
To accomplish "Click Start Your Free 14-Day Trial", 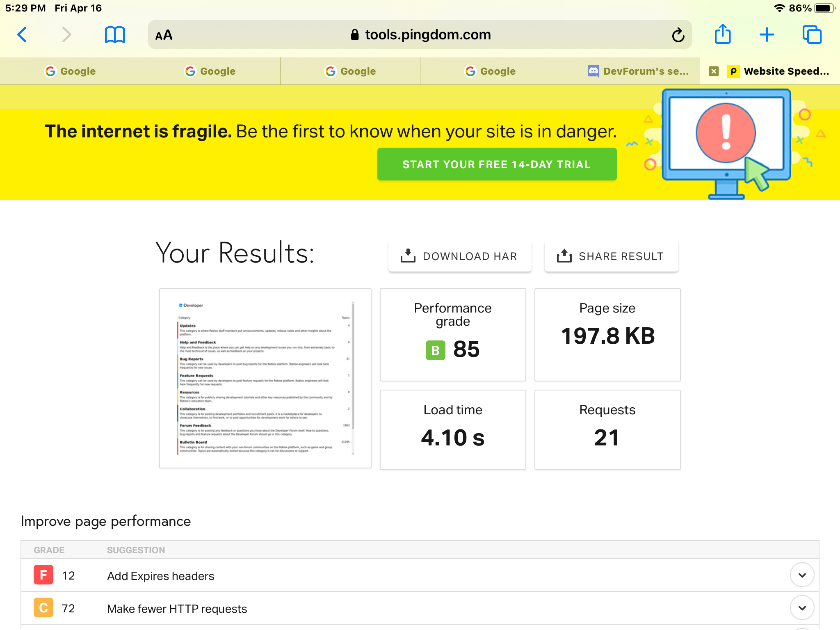I will 497,164.
